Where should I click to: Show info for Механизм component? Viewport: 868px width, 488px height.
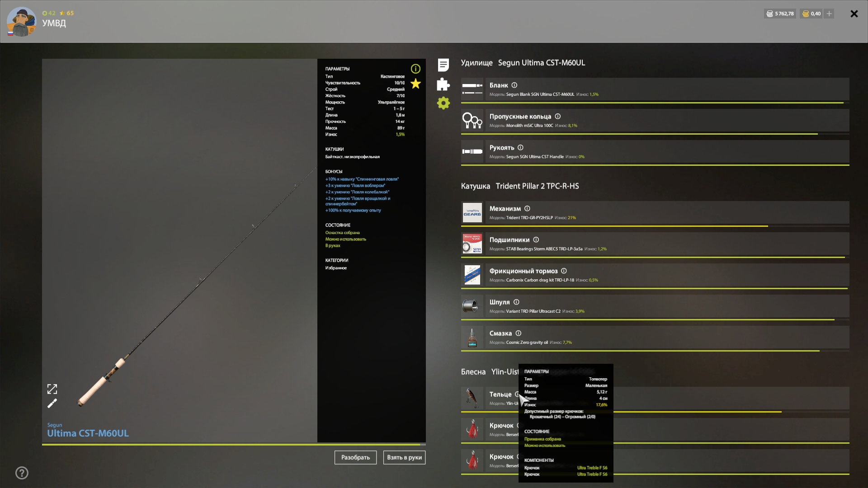(x=527, y=208)
